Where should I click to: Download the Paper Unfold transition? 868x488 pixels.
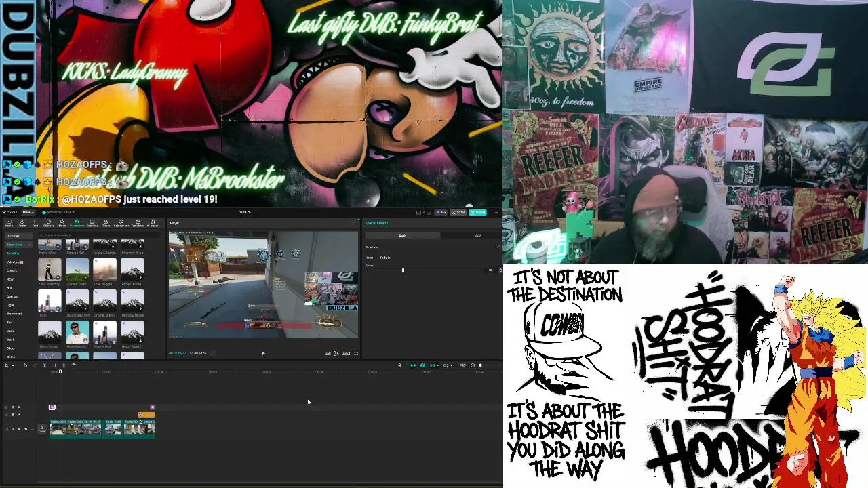coord(140,277)
